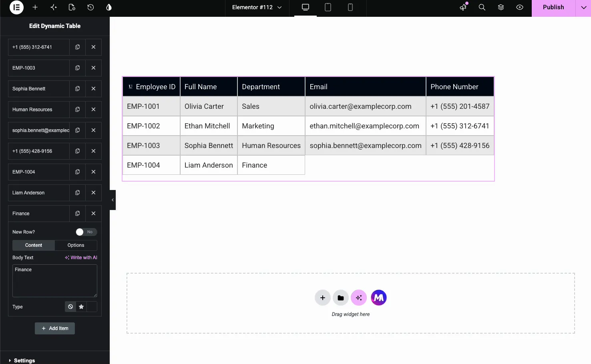Switch to tablet preview mode
The image size is (591, 364).
coord(328,8)
